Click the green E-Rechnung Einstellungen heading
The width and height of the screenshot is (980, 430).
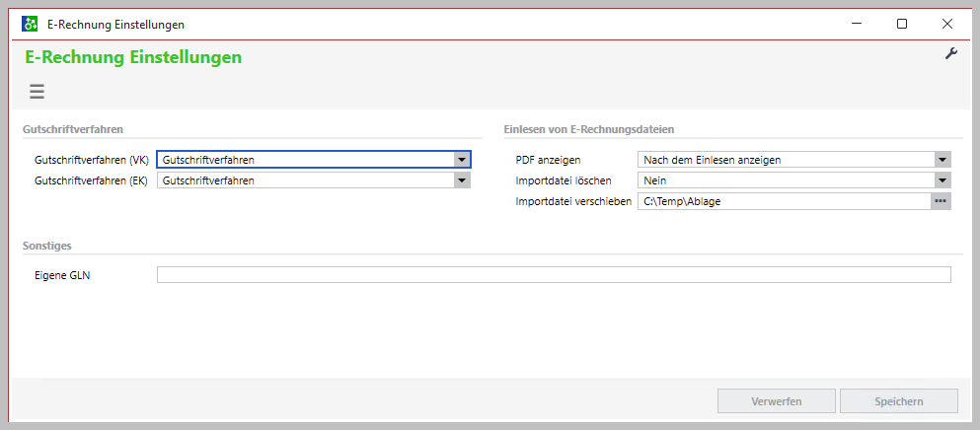(x=133, y=58)
